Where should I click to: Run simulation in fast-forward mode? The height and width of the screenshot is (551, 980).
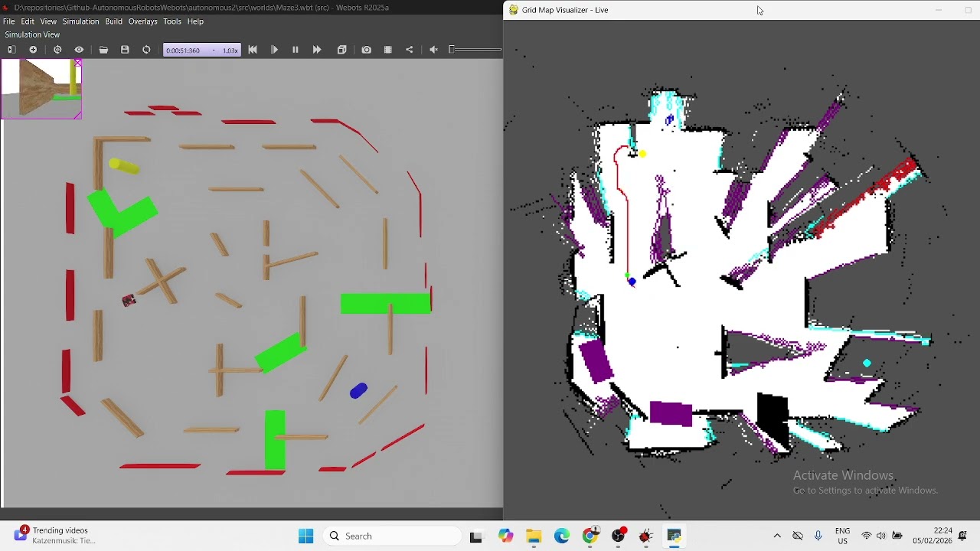coord(317,50)
